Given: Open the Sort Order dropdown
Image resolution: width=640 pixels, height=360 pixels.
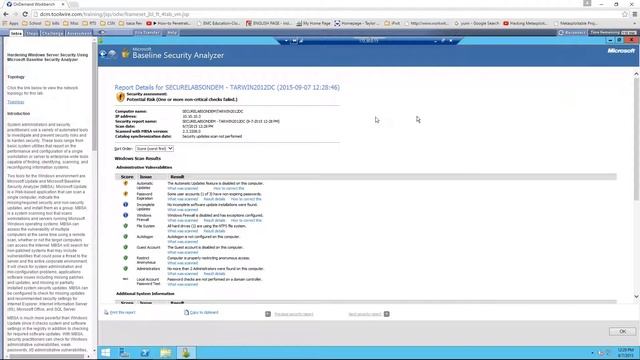Looking at the screenshot, I should (154, 149).
